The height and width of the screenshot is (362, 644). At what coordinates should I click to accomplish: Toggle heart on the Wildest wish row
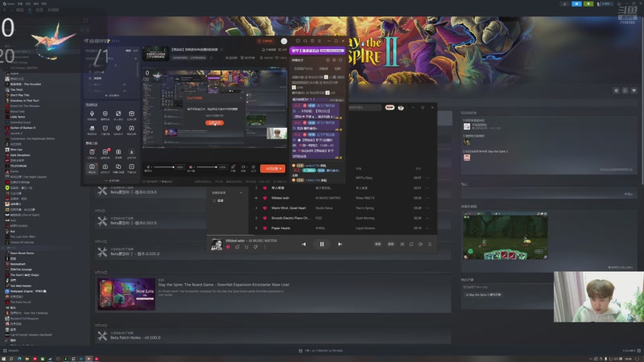point(265,198)
